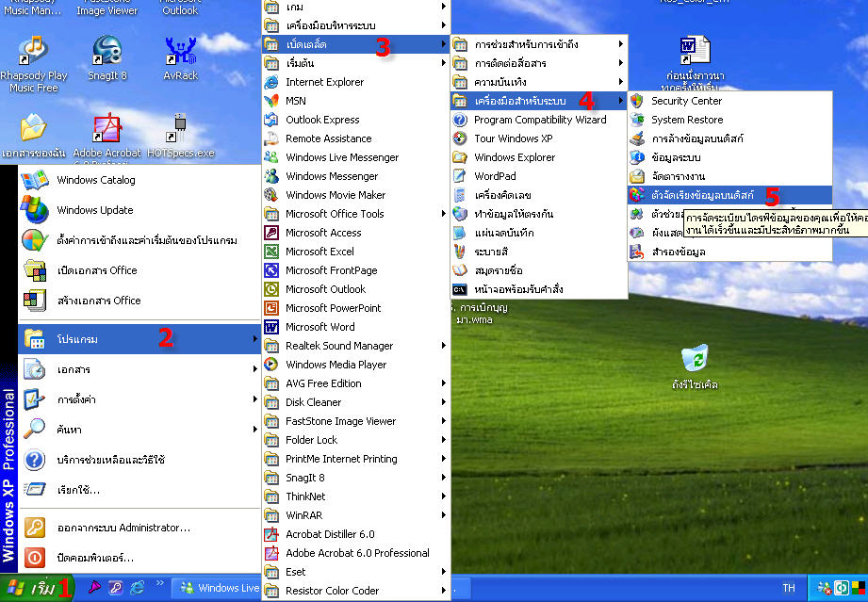Select Disk Defragmenter (ตัวจัดเรียงข้อมูลบนดิสก์)
Screen dimensions: 868x602
coord(730,195)
